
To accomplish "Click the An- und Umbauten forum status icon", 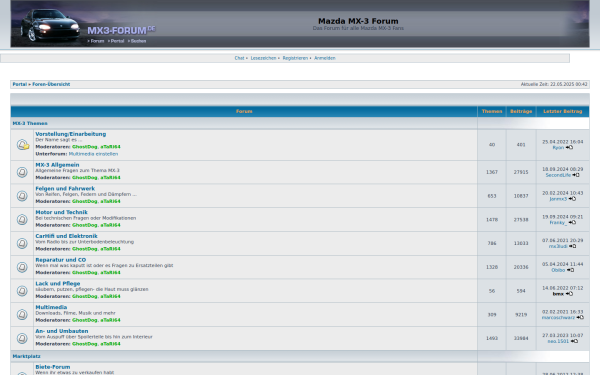I will tap(22, 338).
